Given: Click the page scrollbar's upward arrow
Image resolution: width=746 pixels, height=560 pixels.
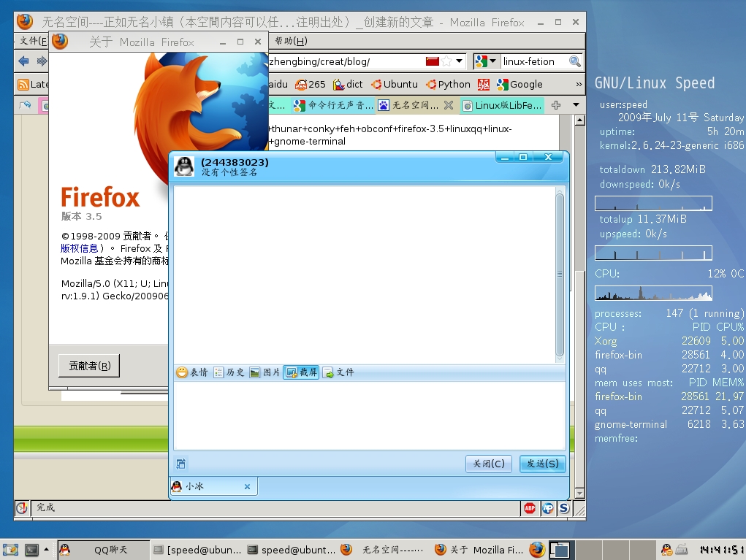Looking at the screenshot, I should pyautogui.click(x=579, y=120).
